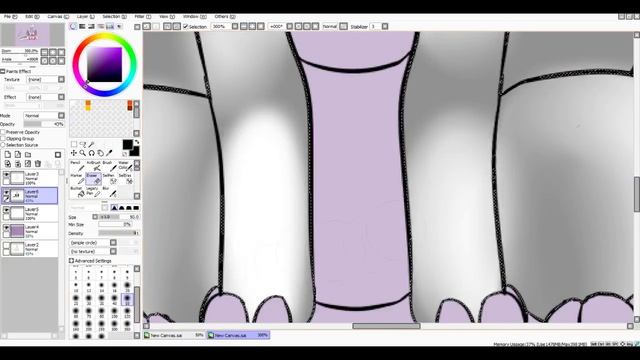640x360 pixels.
Task: Show the color wheel panel
Action: [73, 27]
